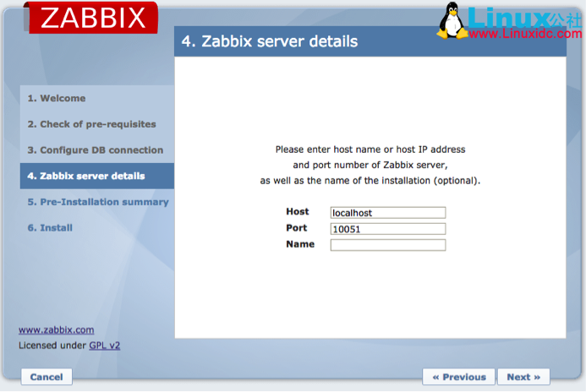This screenshot has height=392, width=586.
Task: Click the empty Name field
Action: click(388, 245)
